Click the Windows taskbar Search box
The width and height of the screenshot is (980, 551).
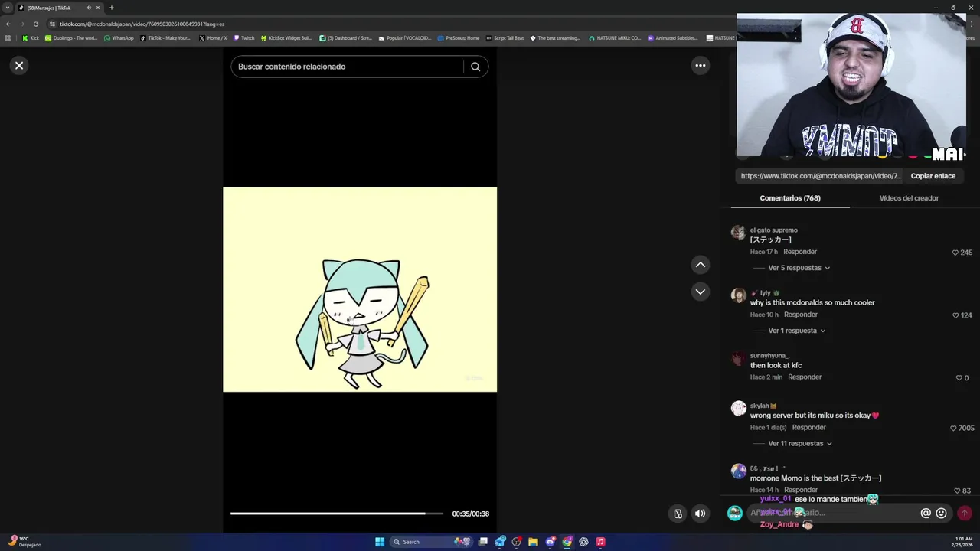point(430,542)
